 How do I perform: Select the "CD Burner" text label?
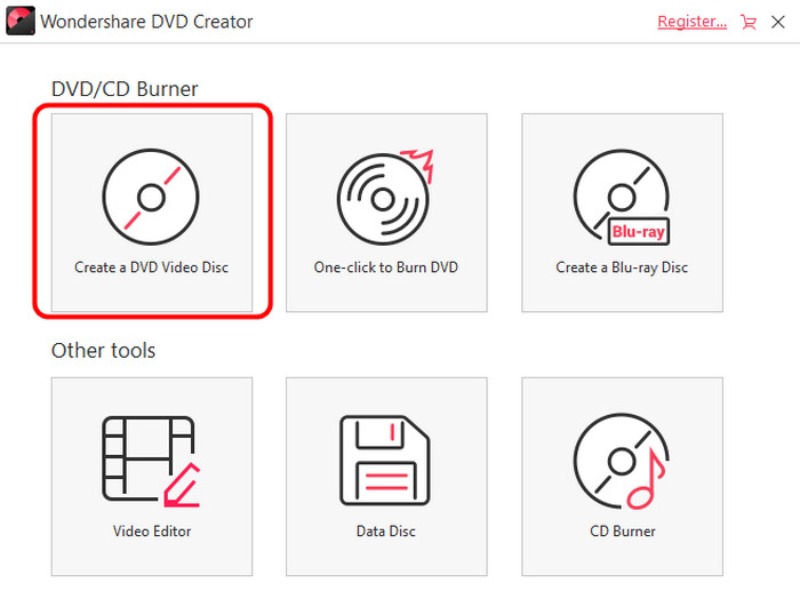point(622,531)
